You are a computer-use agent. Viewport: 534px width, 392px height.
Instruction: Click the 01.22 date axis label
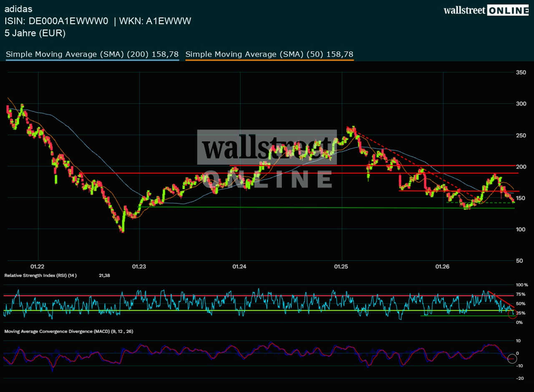(38, 266)
